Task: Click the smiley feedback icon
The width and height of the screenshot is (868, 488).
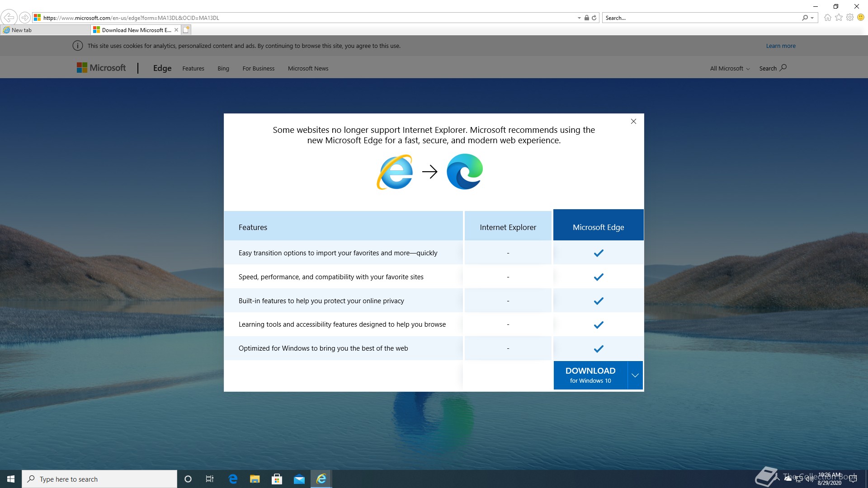Action: [x=861, y=18]
